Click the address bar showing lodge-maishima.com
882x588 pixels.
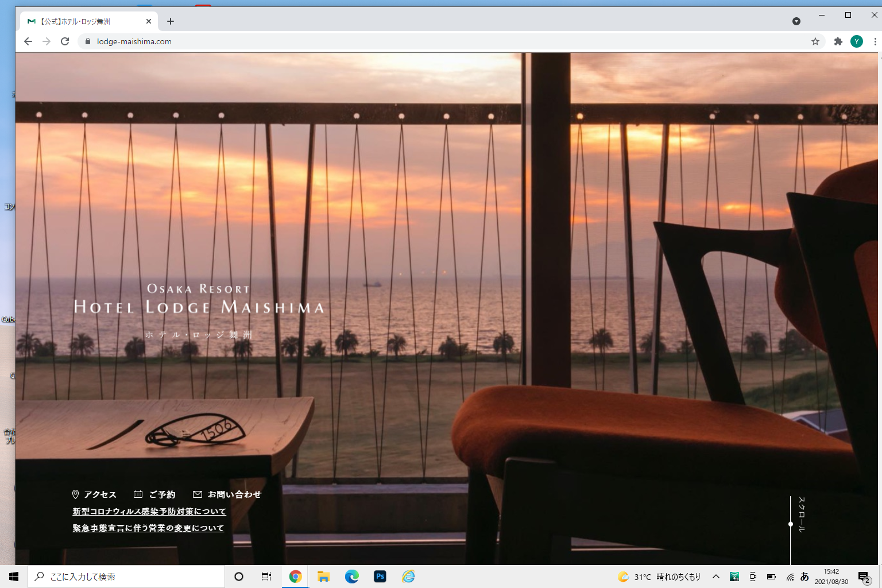(402, 41)
